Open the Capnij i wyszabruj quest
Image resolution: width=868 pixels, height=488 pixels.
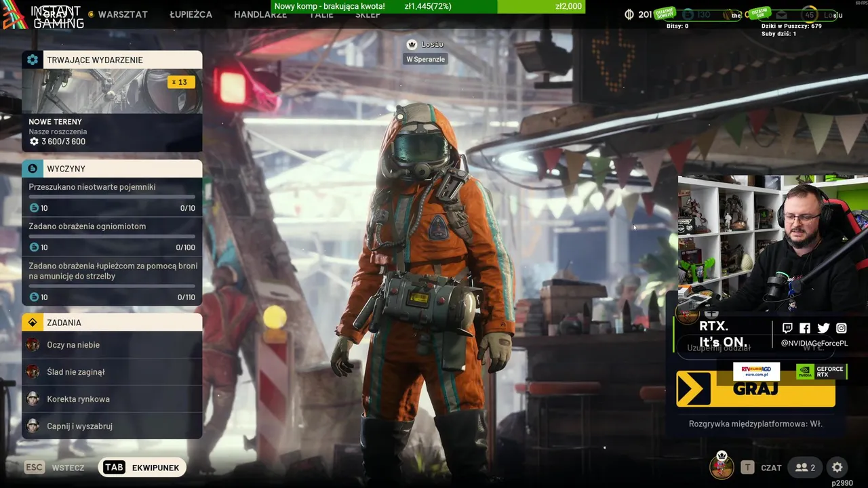(112, 426)
